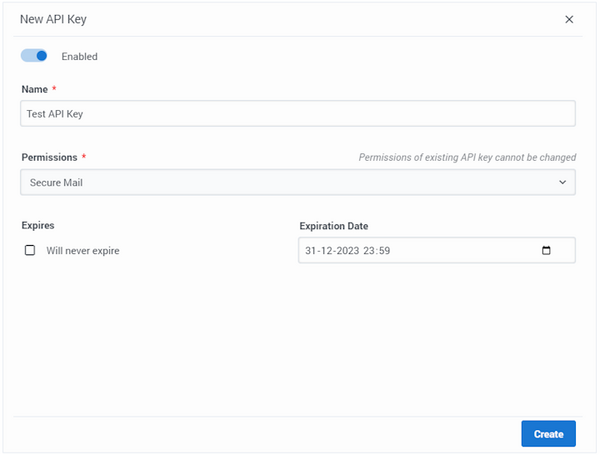Image resolution: width=600 pixels, height=455 pixels.
Task: Select the hour '23' in expiration time
Action: [368, 251]
